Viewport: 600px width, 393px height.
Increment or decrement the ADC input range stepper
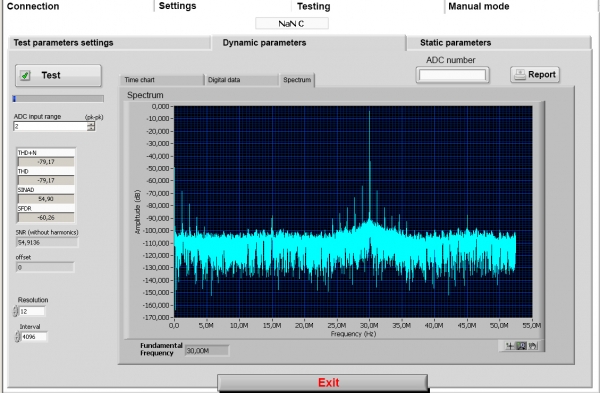[91, 126]
